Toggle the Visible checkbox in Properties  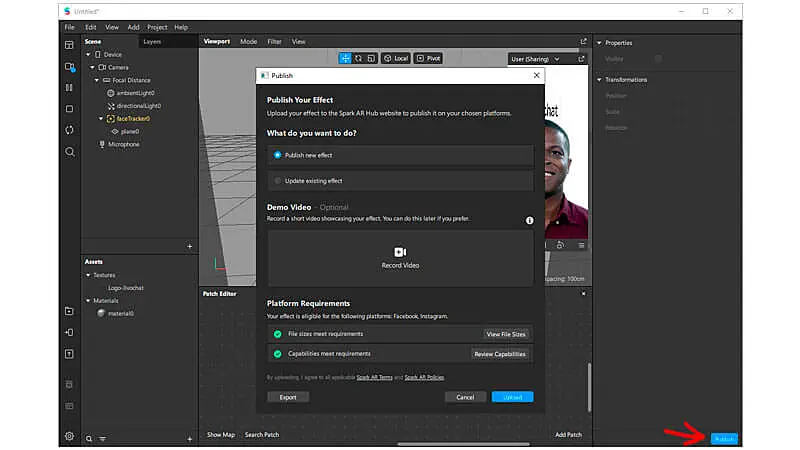[658, 59]
